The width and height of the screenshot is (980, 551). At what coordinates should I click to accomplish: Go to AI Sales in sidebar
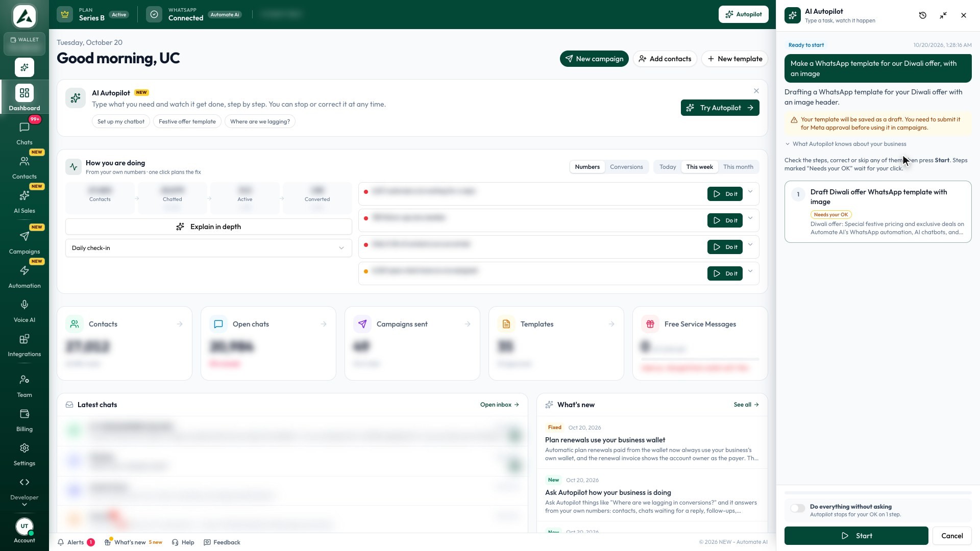click(24, 201)
